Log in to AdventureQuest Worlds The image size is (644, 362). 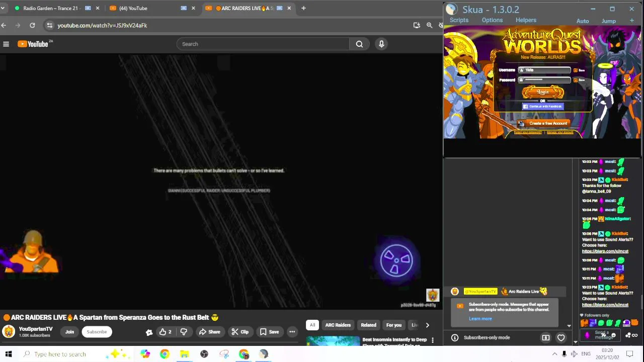coord(543,92)
